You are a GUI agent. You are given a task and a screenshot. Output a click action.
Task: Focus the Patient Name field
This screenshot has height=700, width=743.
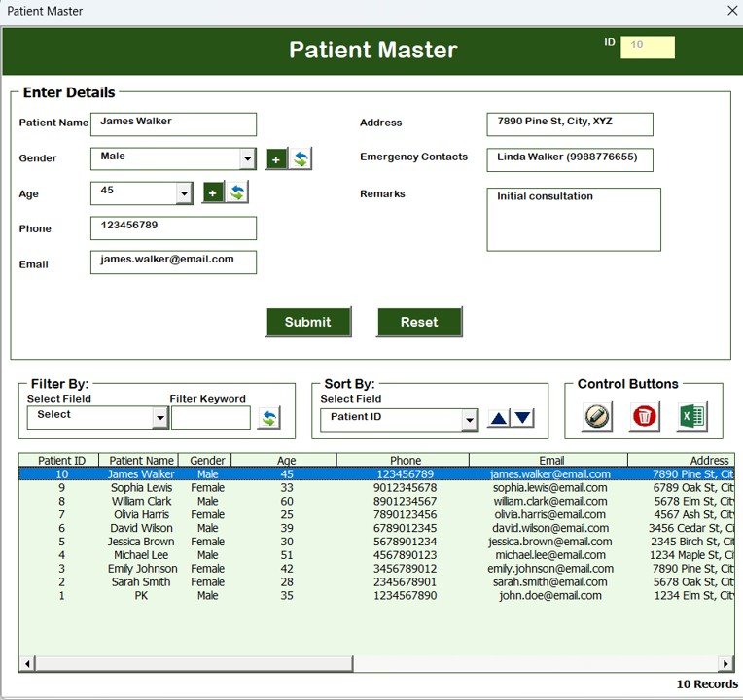pyautogui.click(x=173, y=124)
